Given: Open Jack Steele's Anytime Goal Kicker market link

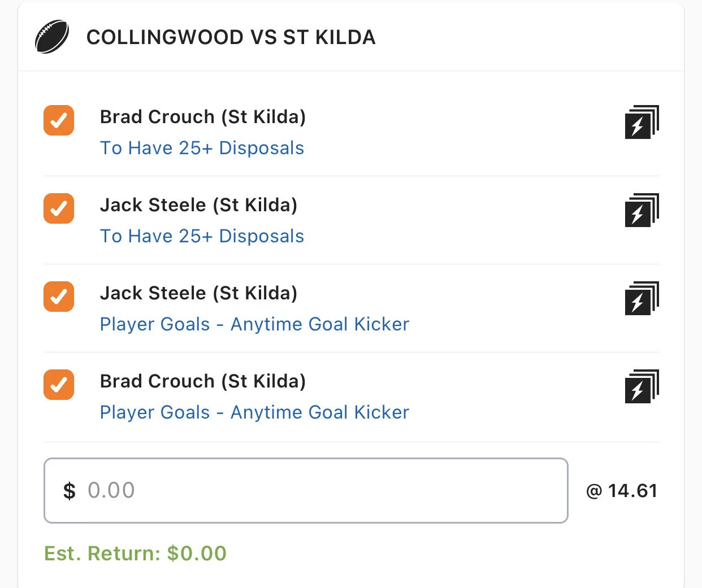Looking at the screenshot, I should pos(254,324).
